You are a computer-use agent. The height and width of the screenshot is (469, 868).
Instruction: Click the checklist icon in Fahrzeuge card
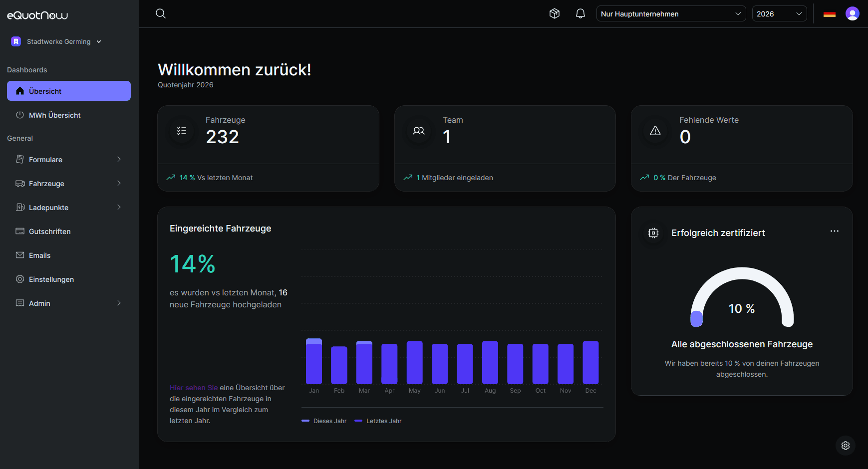(182, 131)
